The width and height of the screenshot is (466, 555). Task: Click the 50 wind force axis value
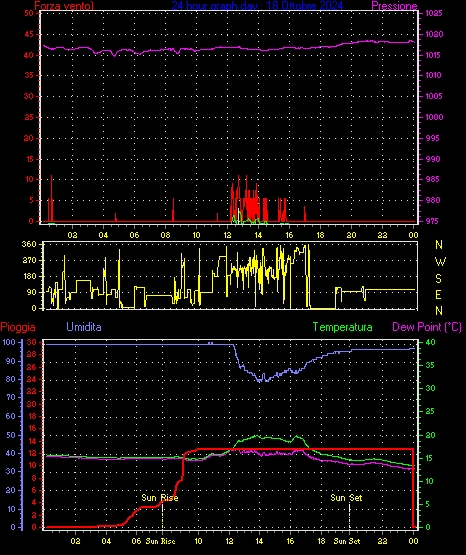(29, 13)
